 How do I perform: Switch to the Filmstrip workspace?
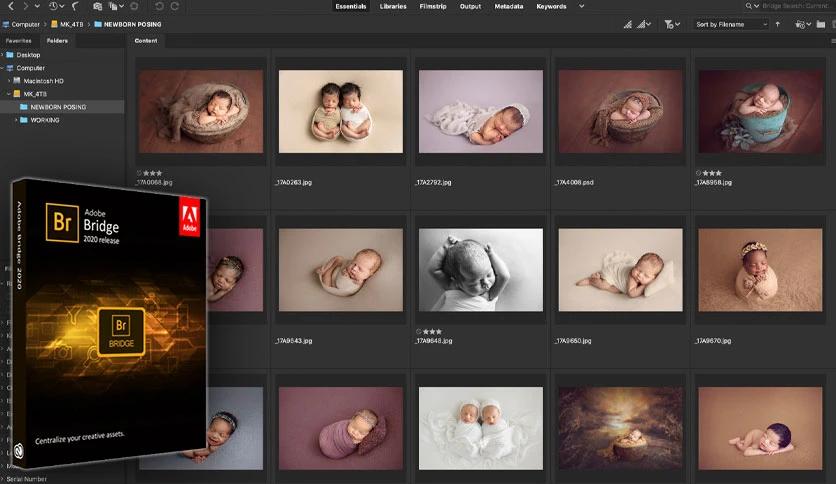(x=432, y=6)
